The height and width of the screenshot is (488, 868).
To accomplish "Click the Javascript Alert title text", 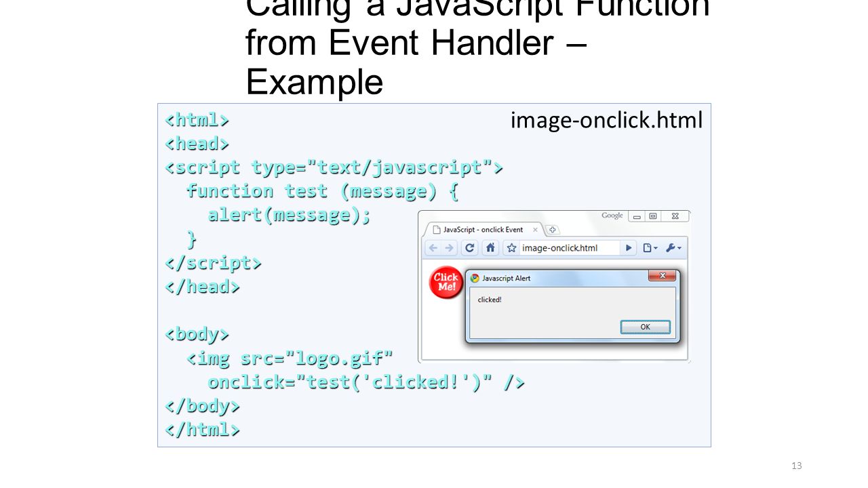I will pyautogui.click(x=506, y=278).
